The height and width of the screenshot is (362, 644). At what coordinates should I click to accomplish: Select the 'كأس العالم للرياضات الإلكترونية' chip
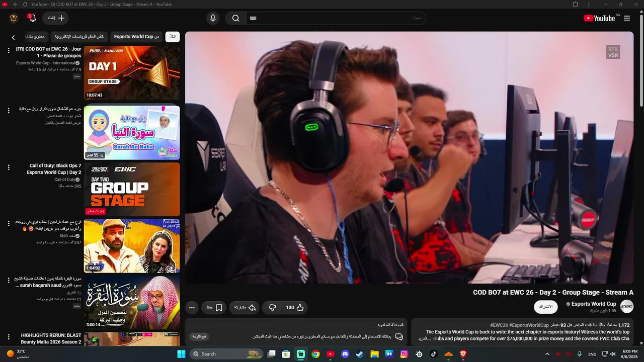[x=79, y=37]
